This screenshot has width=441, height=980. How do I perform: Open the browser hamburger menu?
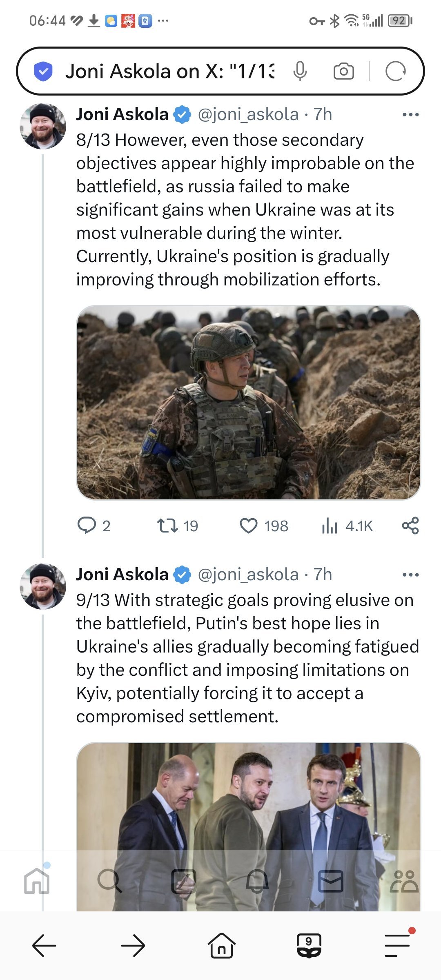397,945
